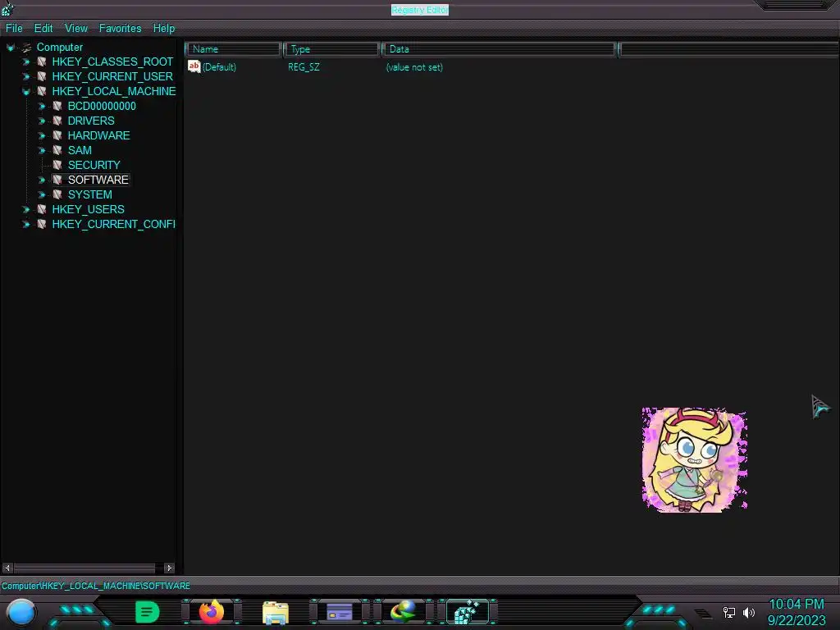Sort by the Data column header
This screenshot has height=630, width=840.
(499, 49)
